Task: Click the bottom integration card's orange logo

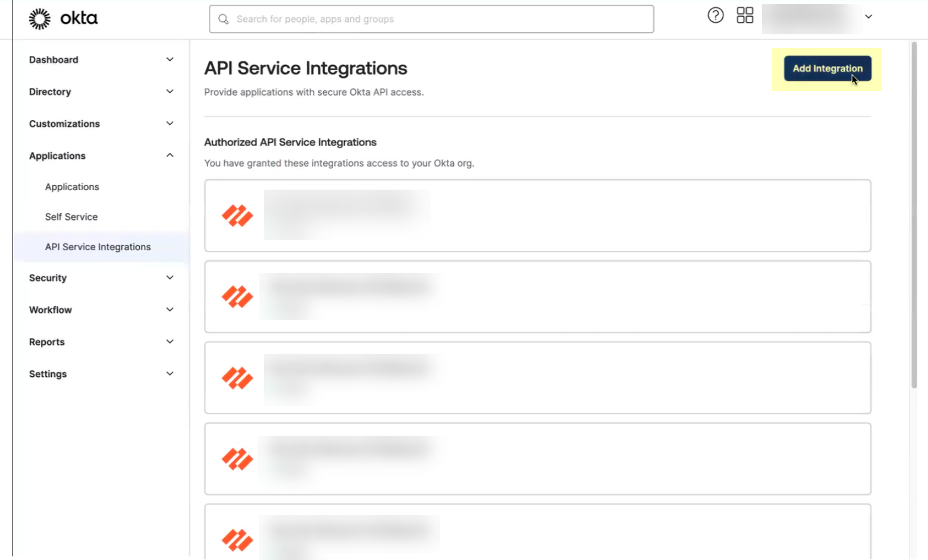Action: point(237,540)
